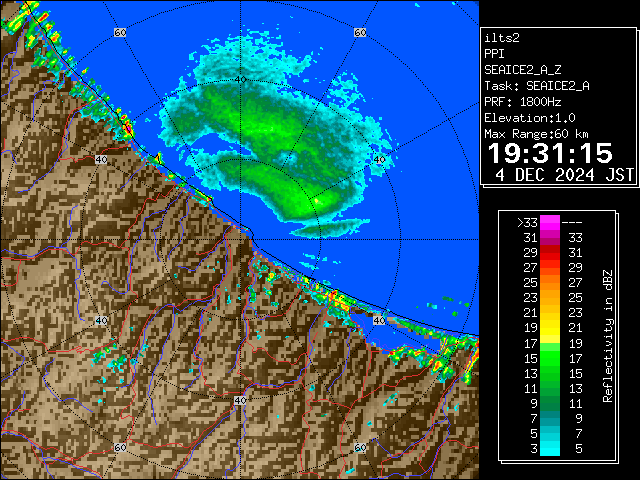Click the 'Max Range:60 km' text
The height and width of the screenshot is (480, 640).
(536, 134)
